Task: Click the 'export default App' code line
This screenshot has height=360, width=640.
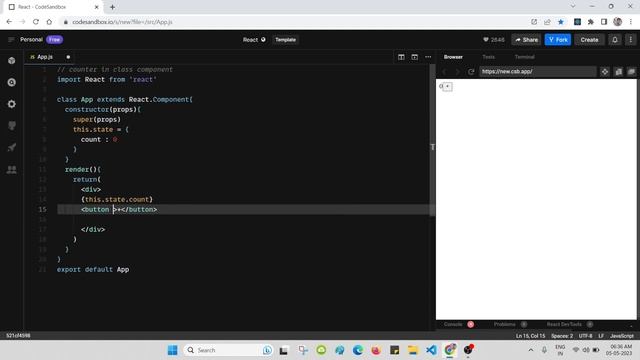Action: [x=93, y=269]
